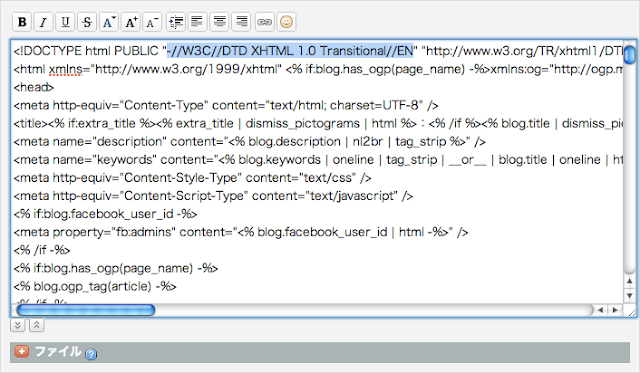Click the horizontal scroll left arrow
Viewport: 640px width, 373px height.
(x=600, y=310)
